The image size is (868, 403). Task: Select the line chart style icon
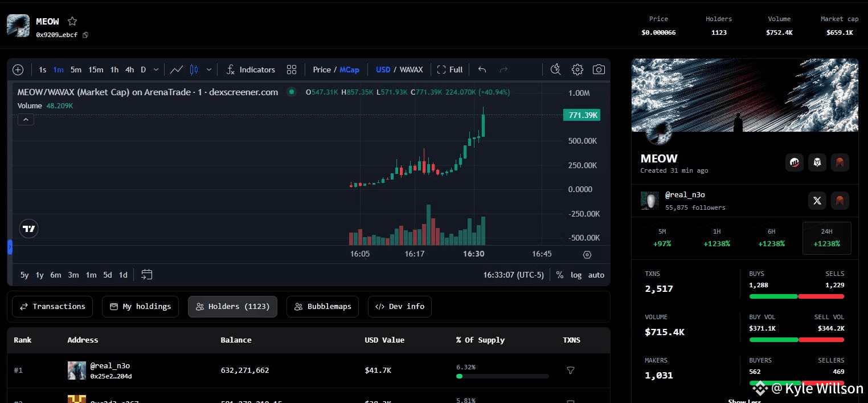tap(177, 70)
